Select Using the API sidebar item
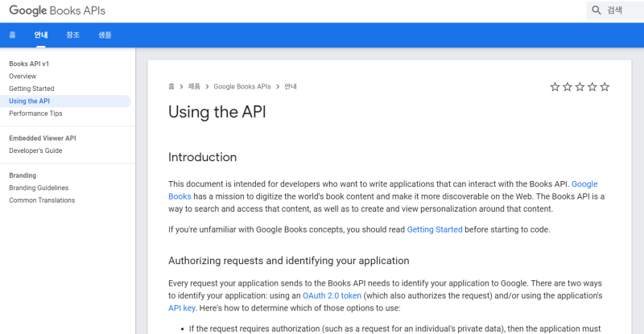This screenshot has height=334, width=644. (x=66, y=101)
